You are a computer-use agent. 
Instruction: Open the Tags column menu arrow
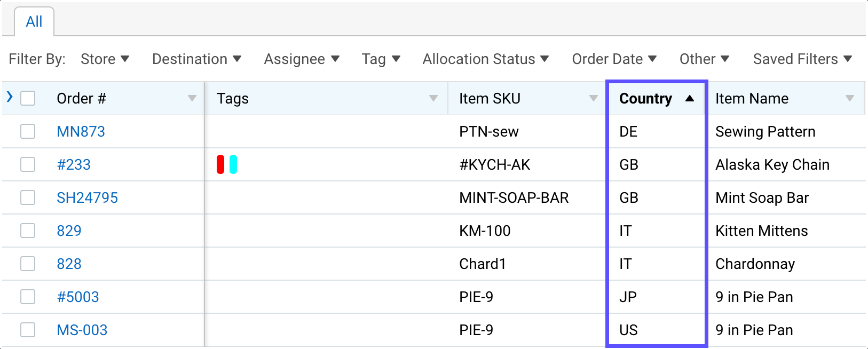(x=433, y=99)
